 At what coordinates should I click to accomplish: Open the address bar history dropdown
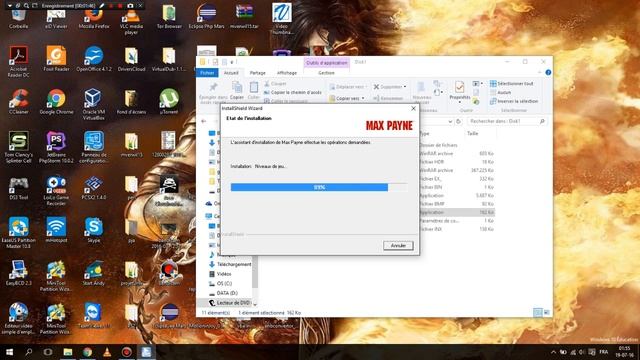click(450, 122)
